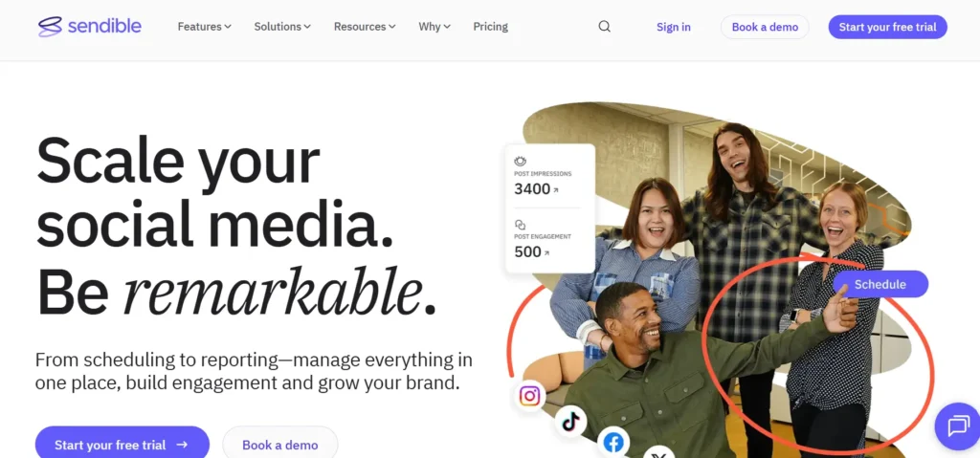The image size is (980, 458).
Task: Click the Facebook icon
Action: coord(613,443)
